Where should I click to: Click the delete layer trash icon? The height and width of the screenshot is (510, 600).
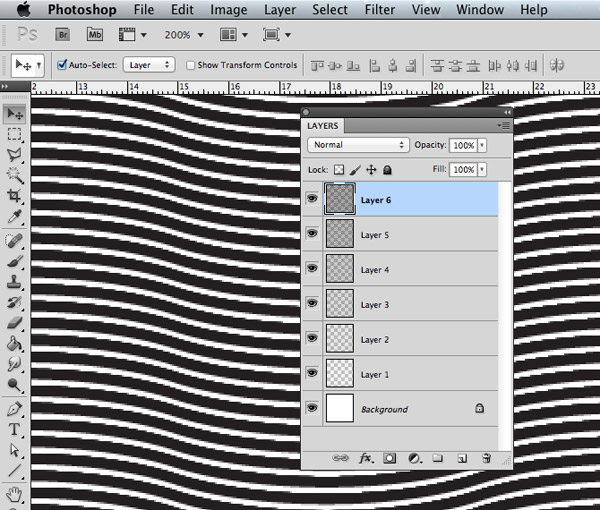[x=487, y=458]
